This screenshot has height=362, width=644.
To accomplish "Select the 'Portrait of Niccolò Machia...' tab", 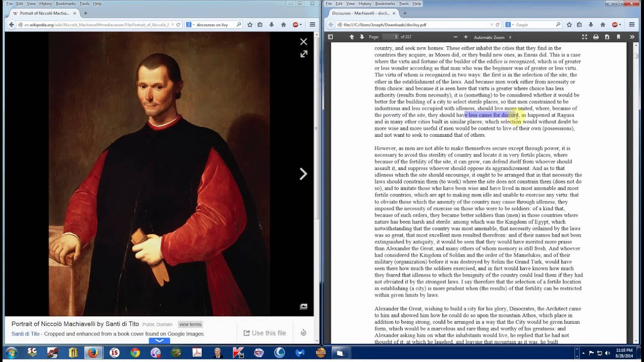I will tap(43, 13).
